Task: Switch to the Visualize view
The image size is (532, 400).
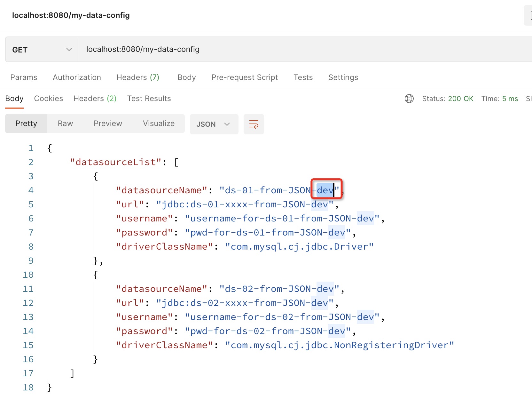Action: [x=158, y=123]
